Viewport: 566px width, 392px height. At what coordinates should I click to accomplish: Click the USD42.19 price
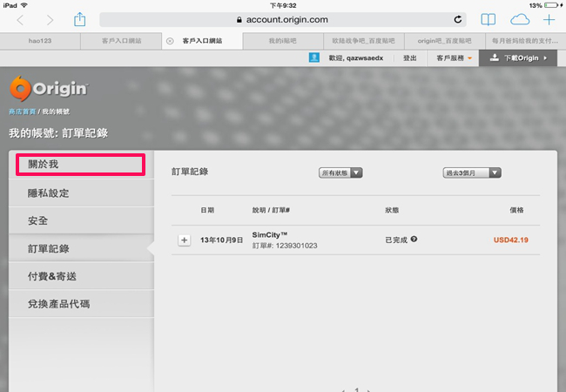tap(511, 240)
